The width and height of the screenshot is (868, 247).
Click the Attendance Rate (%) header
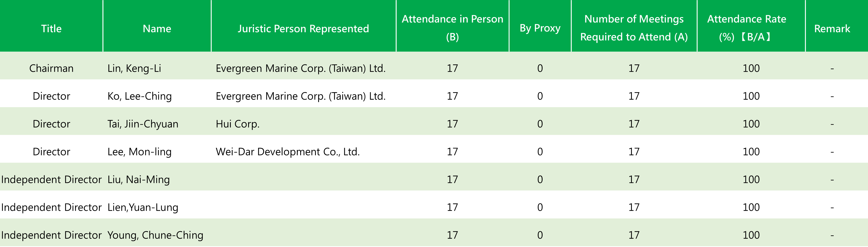[x=747, y=28]
